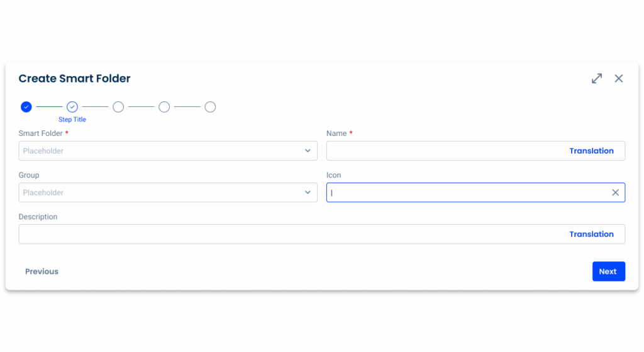Clear the Icon field with the X icon

[615, 193]
